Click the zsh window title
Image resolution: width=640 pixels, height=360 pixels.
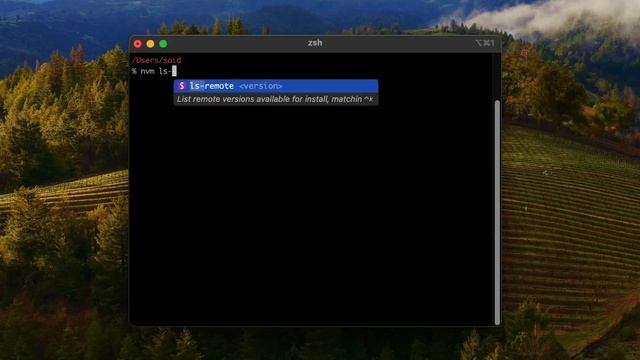[x=315, y=43]
